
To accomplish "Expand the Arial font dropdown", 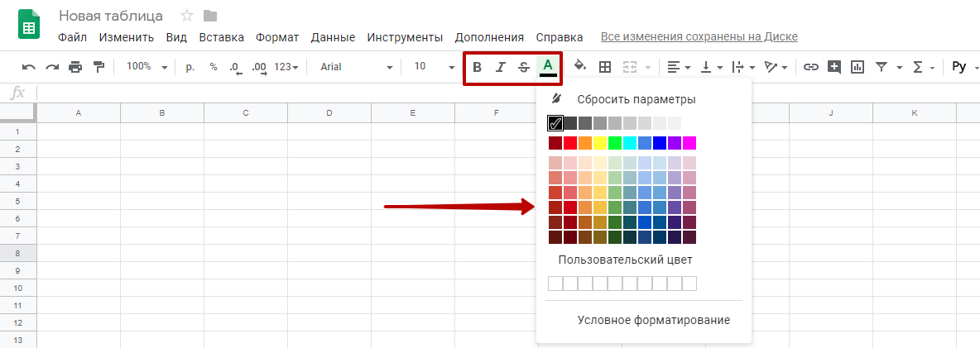I will pyautogui.click(x=356, y=67).
